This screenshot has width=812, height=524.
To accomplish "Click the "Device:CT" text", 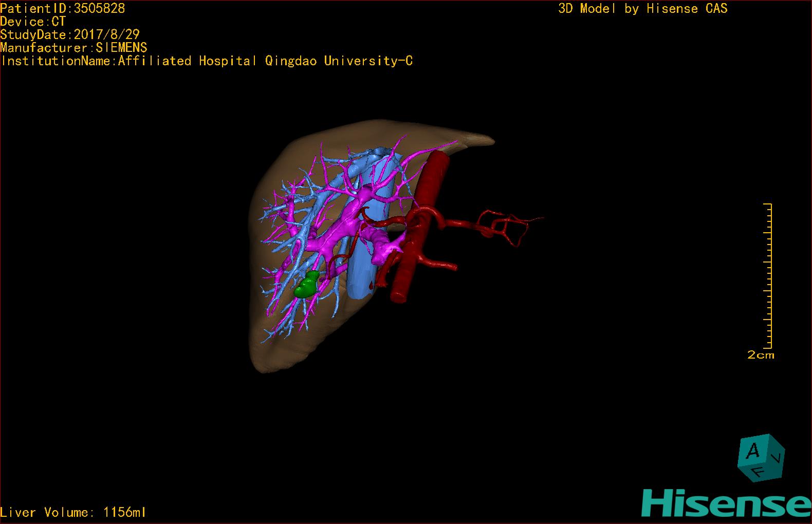I will (x=33, y=22).
